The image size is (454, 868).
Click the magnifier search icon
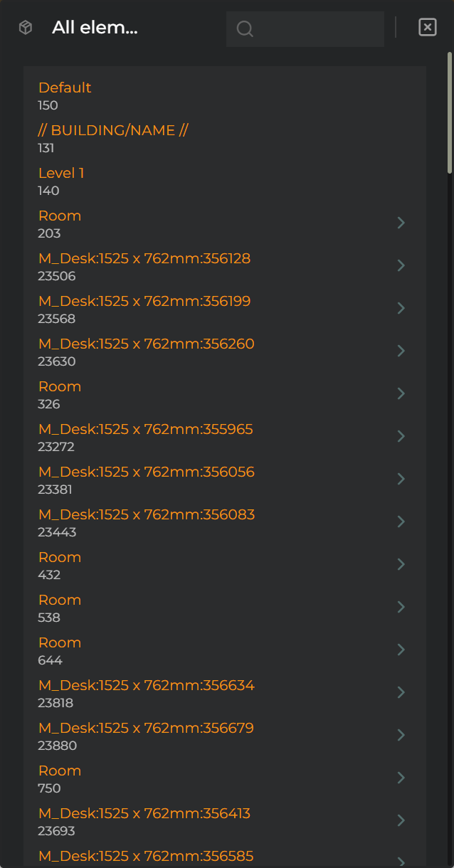[245, 29]
